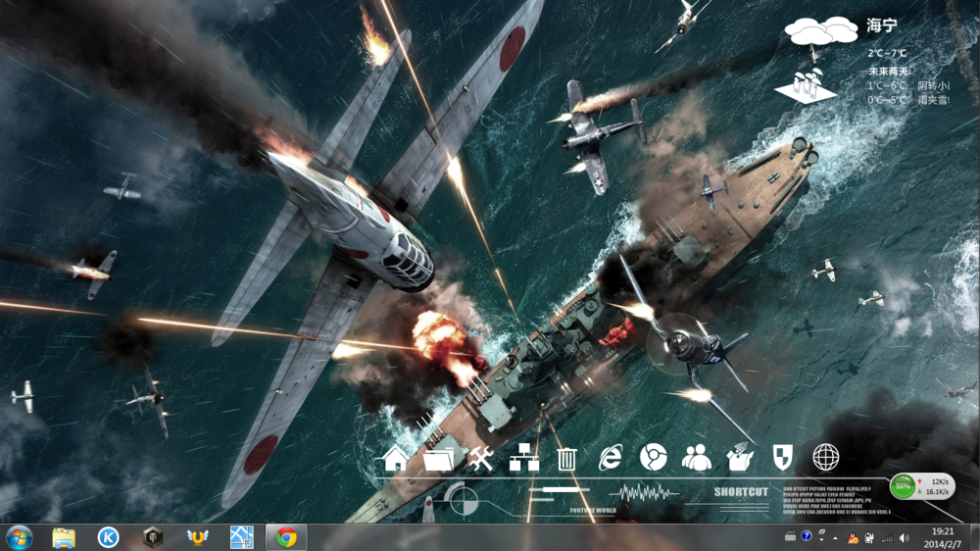The image size is (980, 551).
Task: Open the network diagram shortcut icon
Action: tap(523, 458)
